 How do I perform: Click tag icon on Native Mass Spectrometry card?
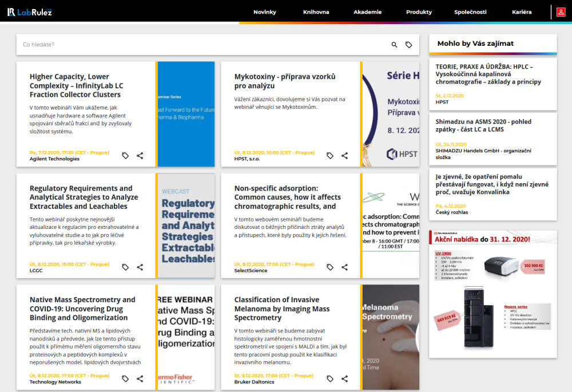click(x=125, y=378)
